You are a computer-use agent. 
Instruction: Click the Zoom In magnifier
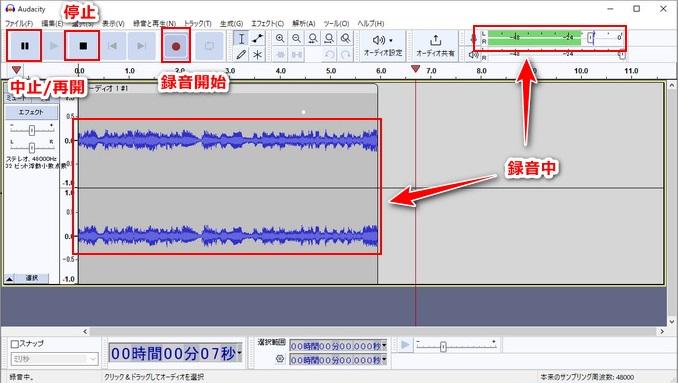tap(280, 38)
